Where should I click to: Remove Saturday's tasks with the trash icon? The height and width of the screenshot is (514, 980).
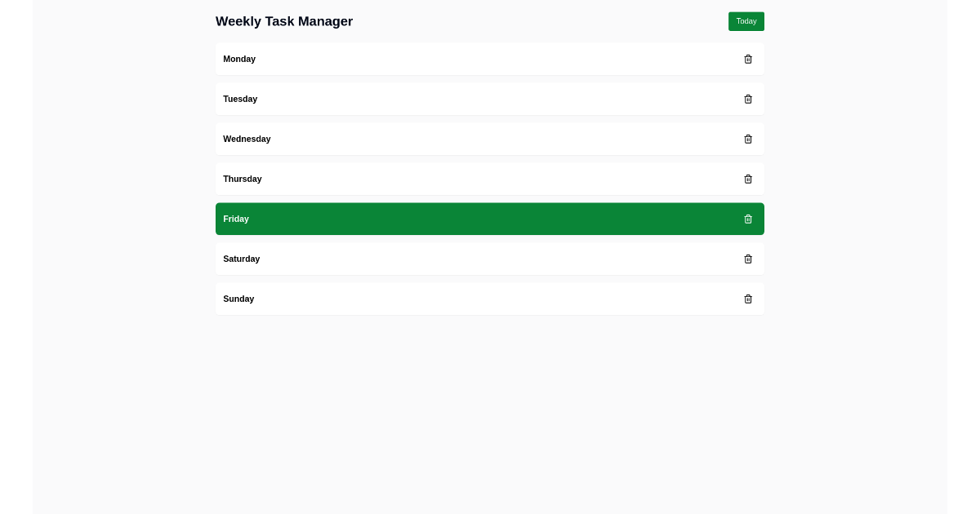748,259
